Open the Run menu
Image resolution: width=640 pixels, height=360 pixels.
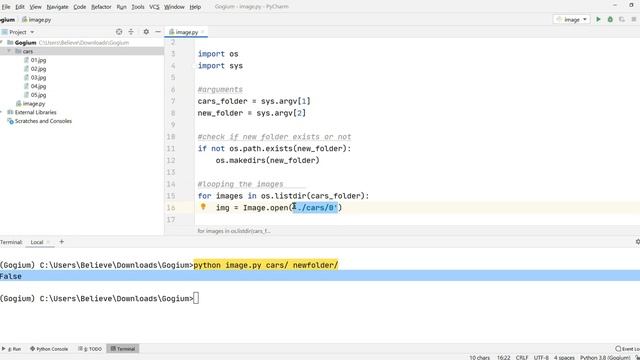[x=121, y=7]
